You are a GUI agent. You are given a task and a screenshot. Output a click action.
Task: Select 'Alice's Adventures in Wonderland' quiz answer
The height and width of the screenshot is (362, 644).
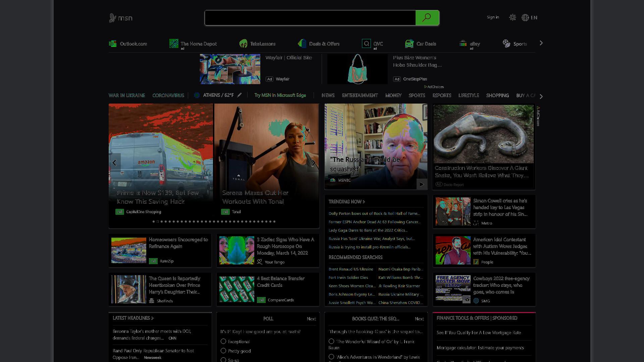(331, 357)
